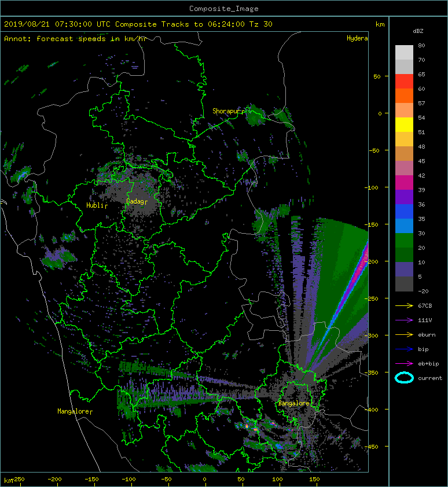
Task: Pick the dark green 10-20 dBZ band
Action: tap(404, 255)
